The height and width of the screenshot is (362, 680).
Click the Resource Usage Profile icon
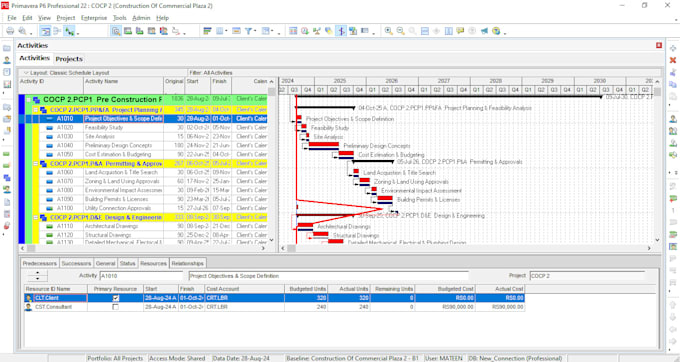pos(163,31)
